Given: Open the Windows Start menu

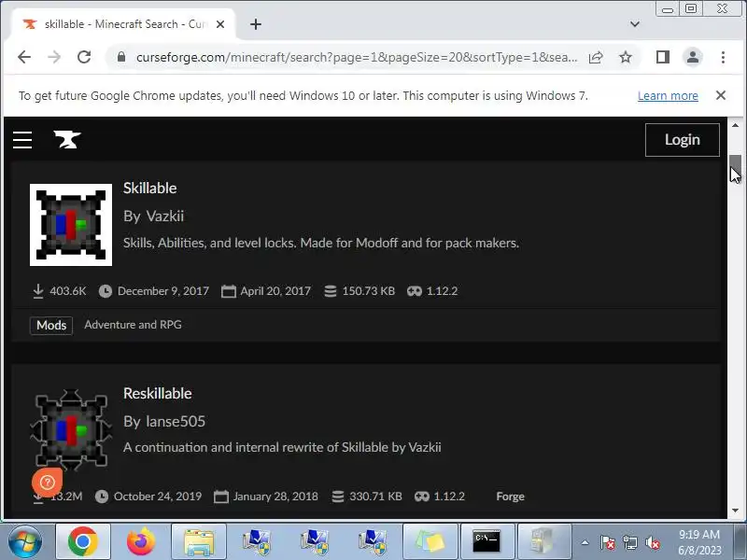Looking at the screenshot, I should coord(25,541).
